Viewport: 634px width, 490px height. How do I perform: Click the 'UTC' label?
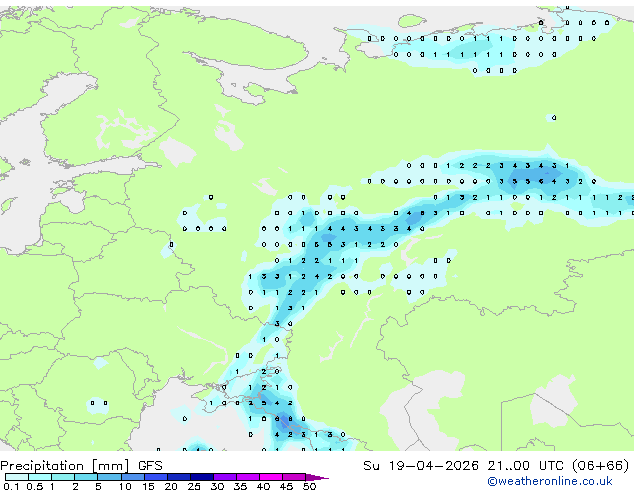pyautogui.click(x=551, y=466)
